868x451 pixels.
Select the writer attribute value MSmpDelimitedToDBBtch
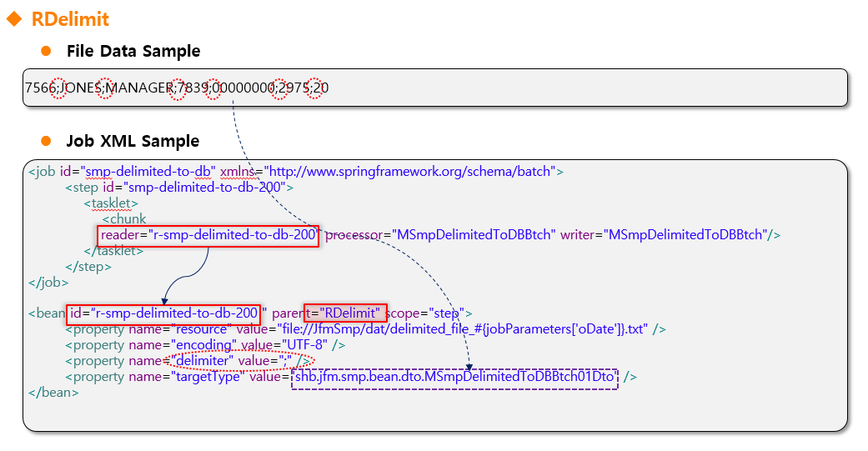pyautogui.click(x=686, y=235)
